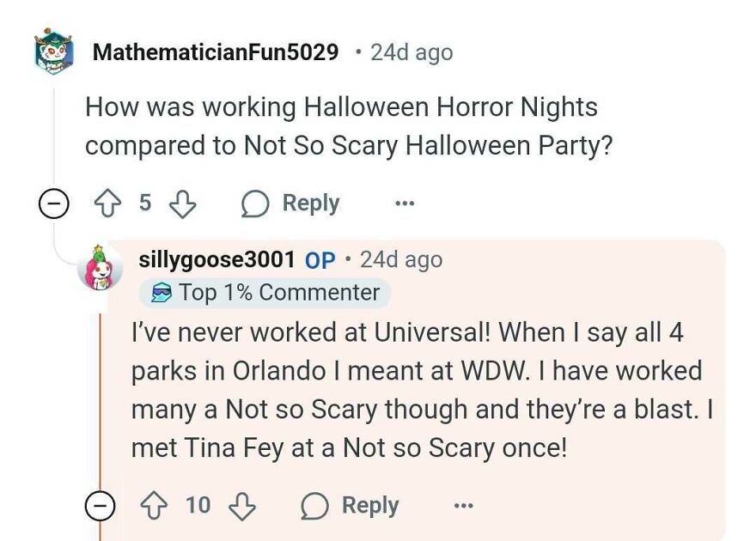Open overflow menu on OP's reply
The image size is (756, 541).
(463, 506)
